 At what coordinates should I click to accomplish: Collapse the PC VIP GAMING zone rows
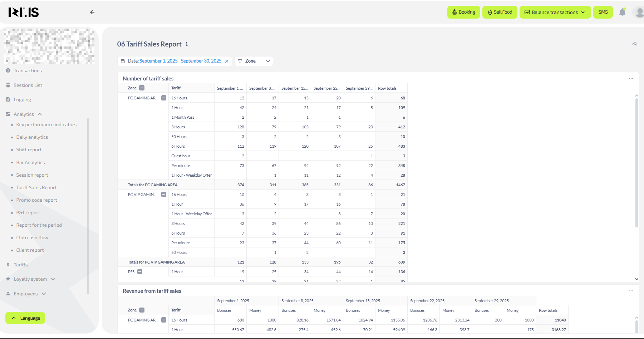click(164, 195)
